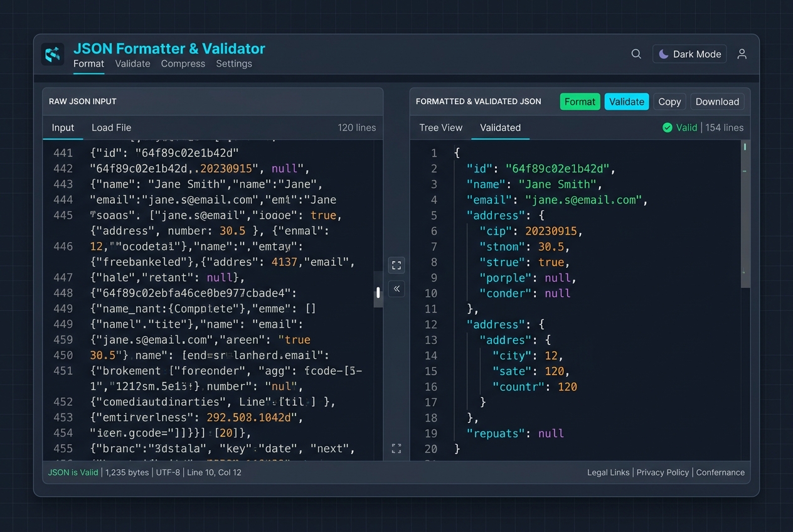793x532 pixels.
Task: Click the "conder" key on line 10
Action: pyautogui.click(x=506, y=293)
